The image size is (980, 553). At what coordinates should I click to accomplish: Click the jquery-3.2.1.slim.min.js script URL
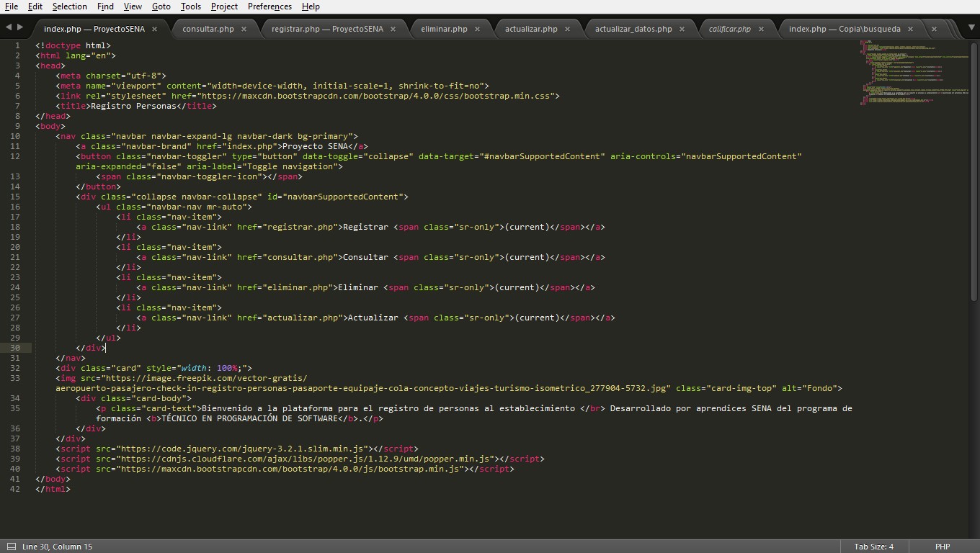tap(244, 449)
